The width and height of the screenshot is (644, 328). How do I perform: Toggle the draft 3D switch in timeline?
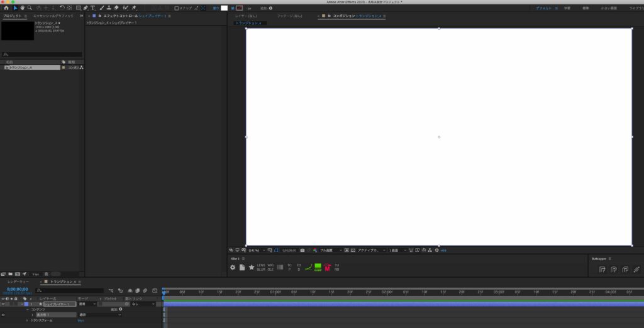click(120, 291)
